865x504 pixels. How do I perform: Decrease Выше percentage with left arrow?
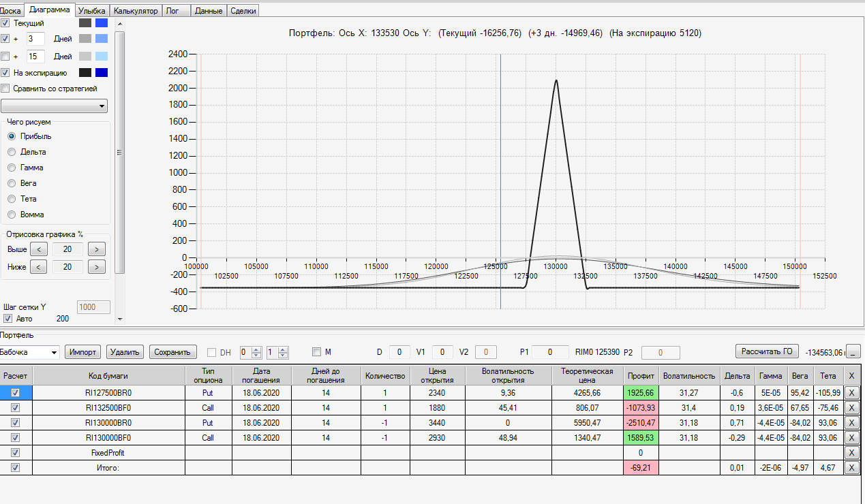pos(39,249)
